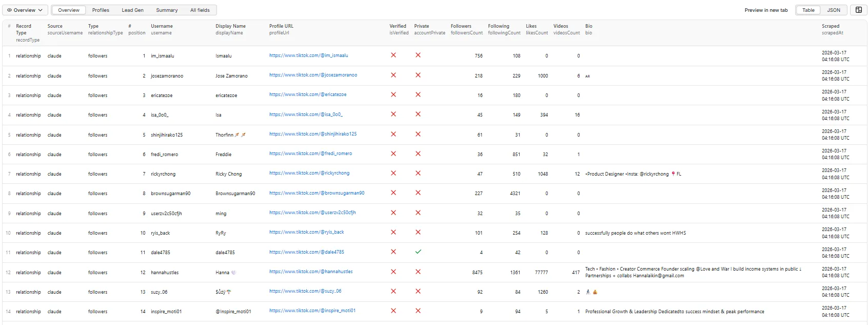
Task: Select the 'Jose Zamorano' display name cell
Action: 231,76
